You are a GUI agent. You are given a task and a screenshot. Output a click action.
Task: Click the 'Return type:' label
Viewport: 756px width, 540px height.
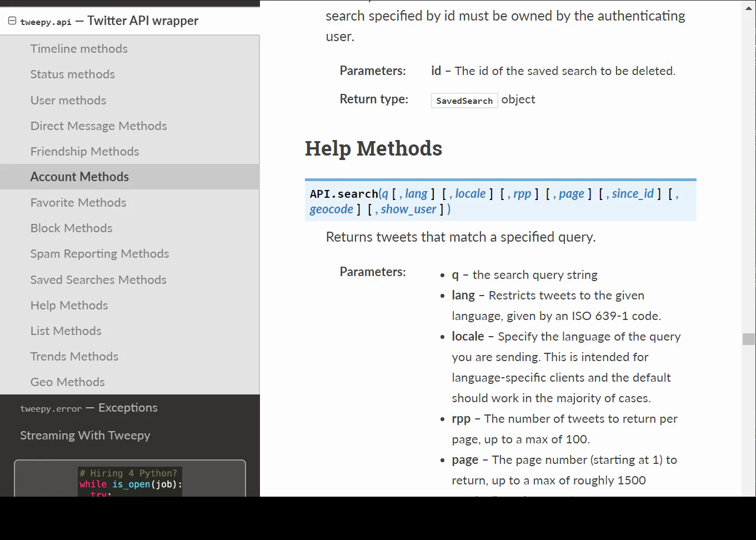click(374, 99)
